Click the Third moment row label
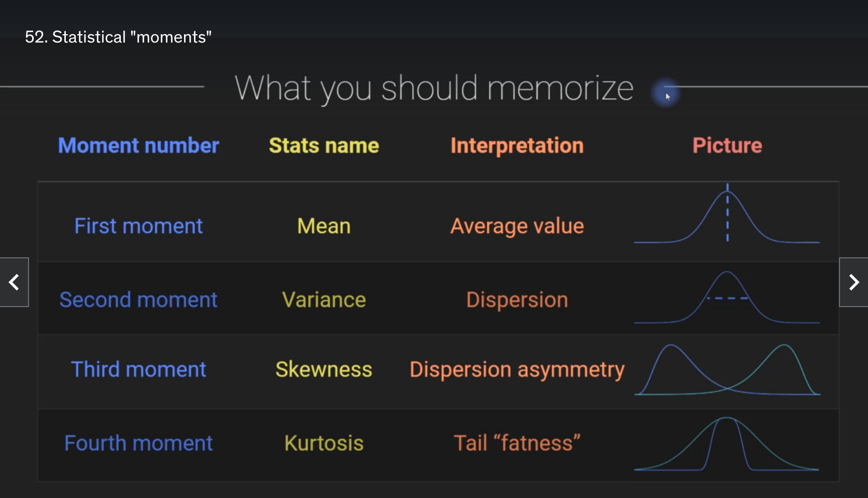The height and width of the screenshot is (498, 868). (x=138, y=369)
